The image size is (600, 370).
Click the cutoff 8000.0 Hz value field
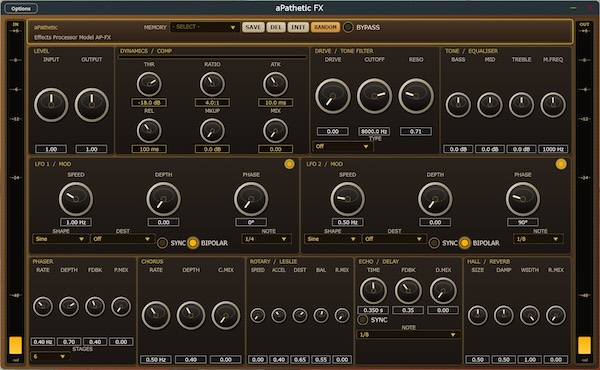374,131
